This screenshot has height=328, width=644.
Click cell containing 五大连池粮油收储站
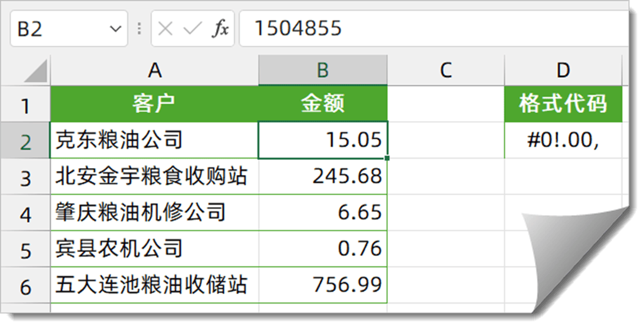155,285
